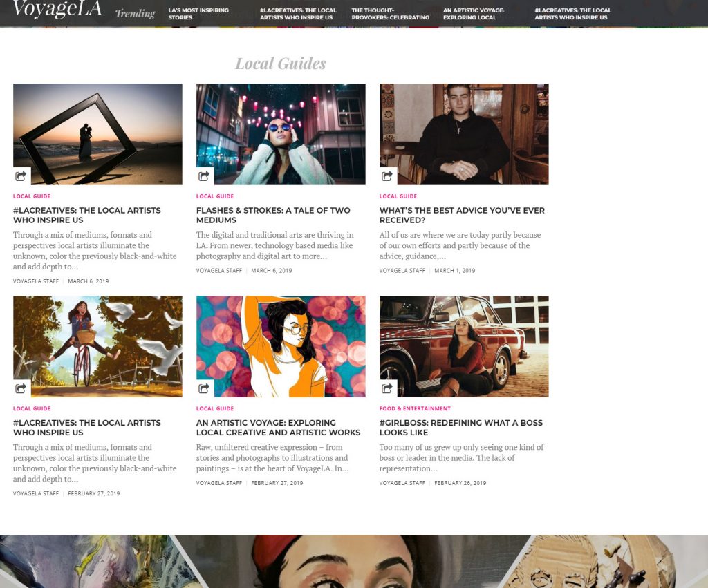Open the VoyageLA logo homepage link
The height and width of the screenshot is (588, 708).
(x=57, y=9)
